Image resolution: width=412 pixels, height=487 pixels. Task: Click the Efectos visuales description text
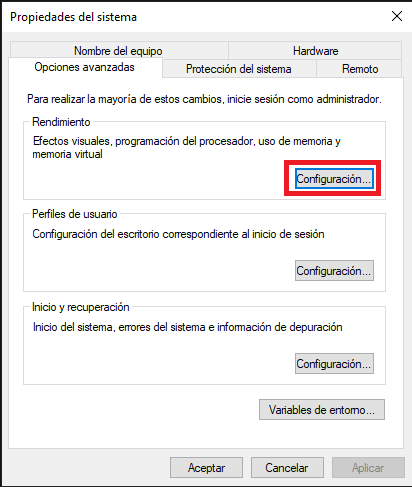(187, 147)
